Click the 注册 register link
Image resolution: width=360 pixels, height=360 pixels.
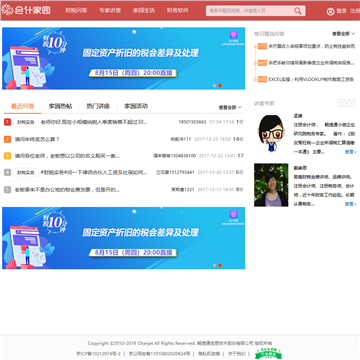355,11
